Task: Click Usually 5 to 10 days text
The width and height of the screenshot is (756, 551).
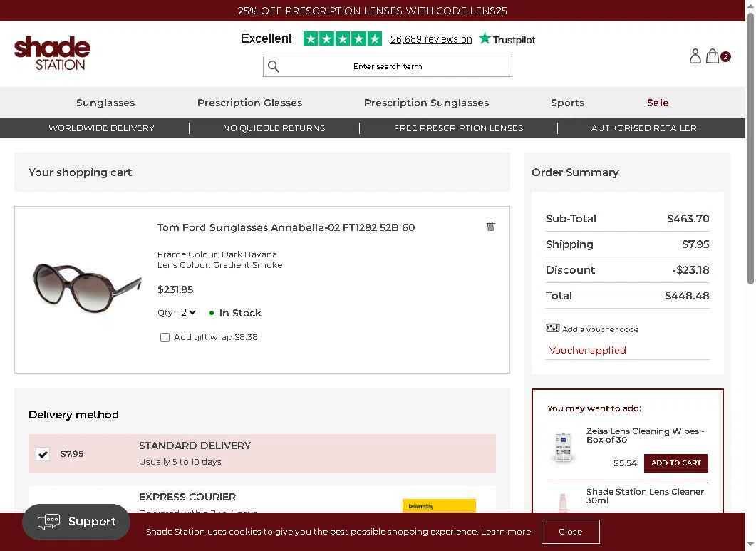Action: tap(180, 462)
